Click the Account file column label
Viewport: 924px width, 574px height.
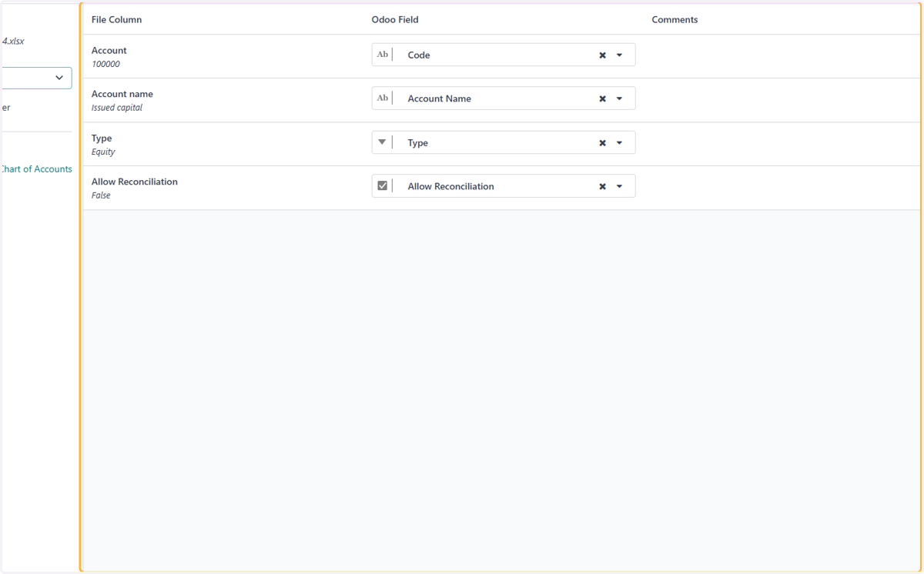(109, 51)
